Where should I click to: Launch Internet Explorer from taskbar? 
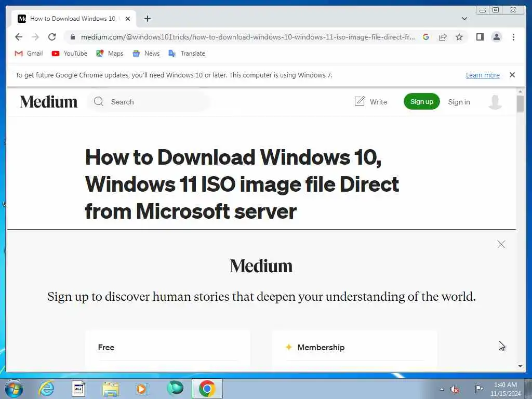coord(46,389)
